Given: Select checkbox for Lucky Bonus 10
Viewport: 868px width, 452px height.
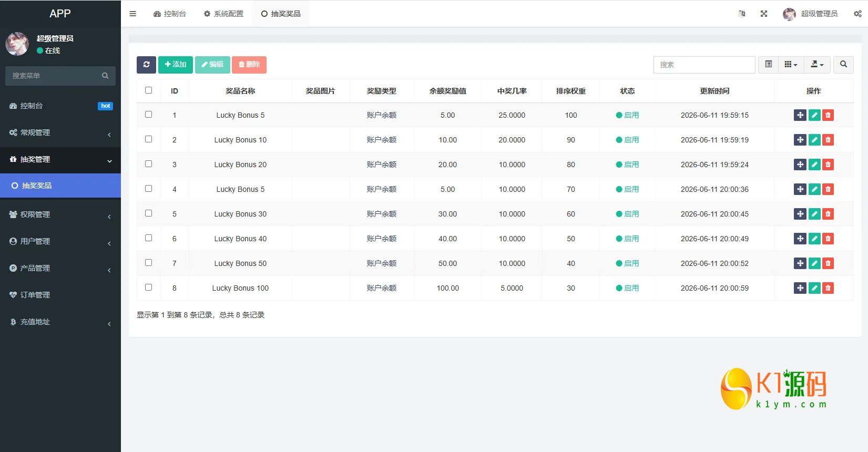Looking at the screenshot, I should pyautogui.click(x=148, y=139).
